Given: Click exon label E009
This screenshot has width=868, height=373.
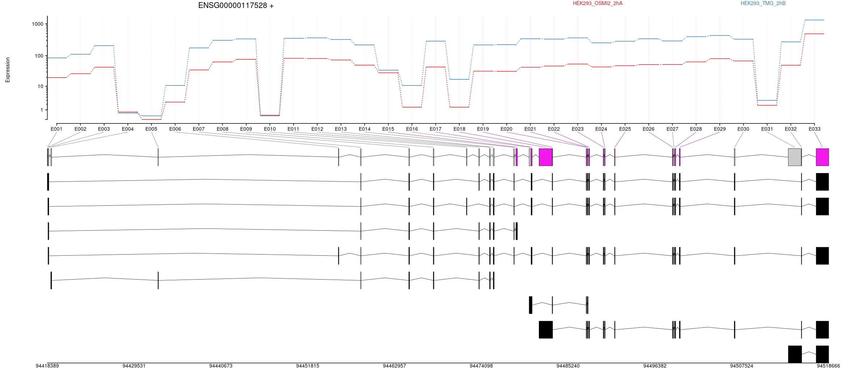Looking at the screenshot, I should [246, 129].
